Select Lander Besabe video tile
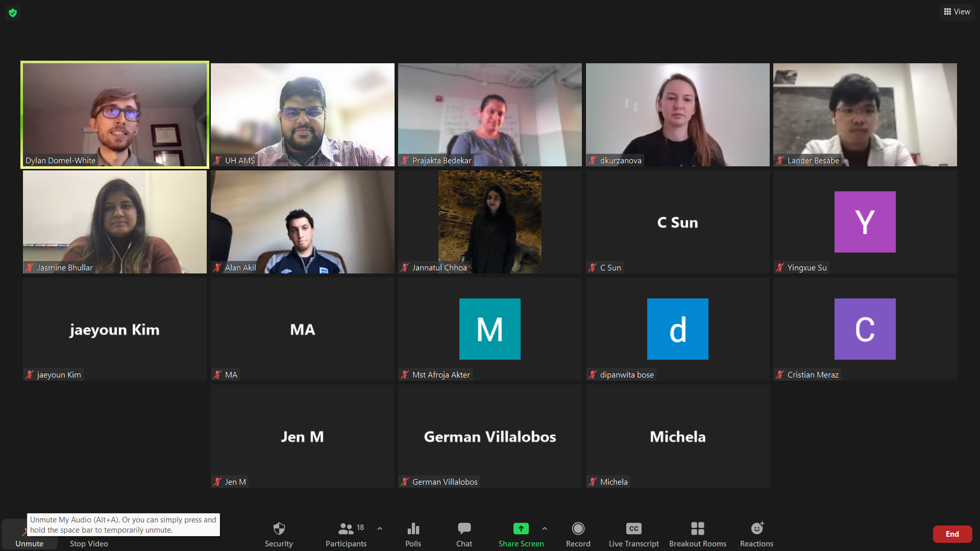 865,115
